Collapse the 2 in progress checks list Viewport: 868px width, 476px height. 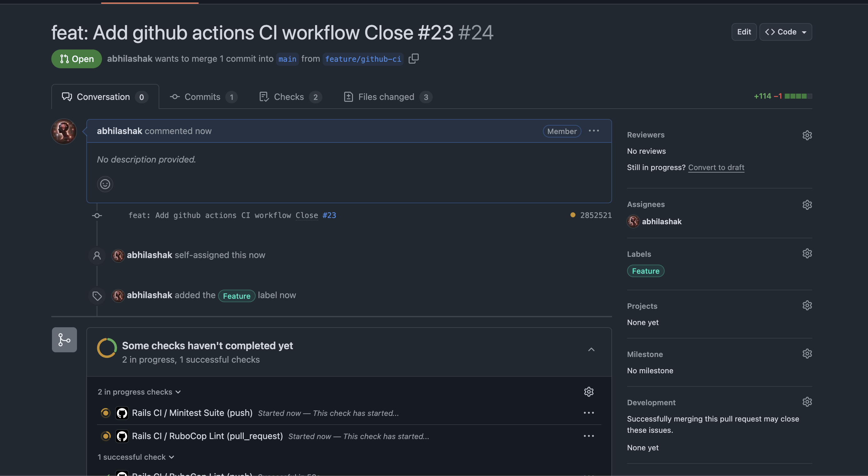point(139,392)
